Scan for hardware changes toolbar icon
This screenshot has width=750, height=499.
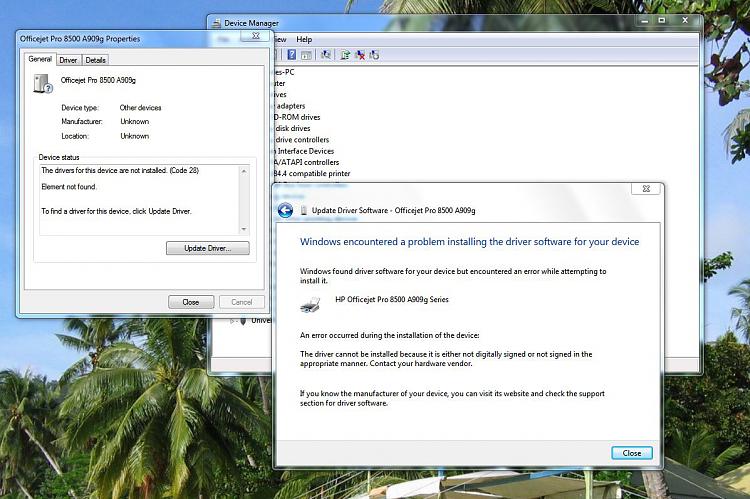click(326, 55)
